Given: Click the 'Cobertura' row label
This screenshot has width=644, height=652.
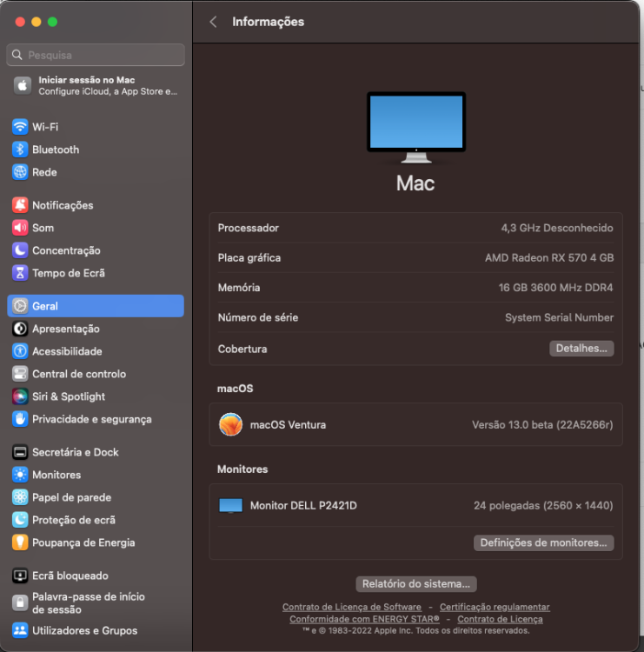Looking at the screenshot, I should click(x=242, y=349).
